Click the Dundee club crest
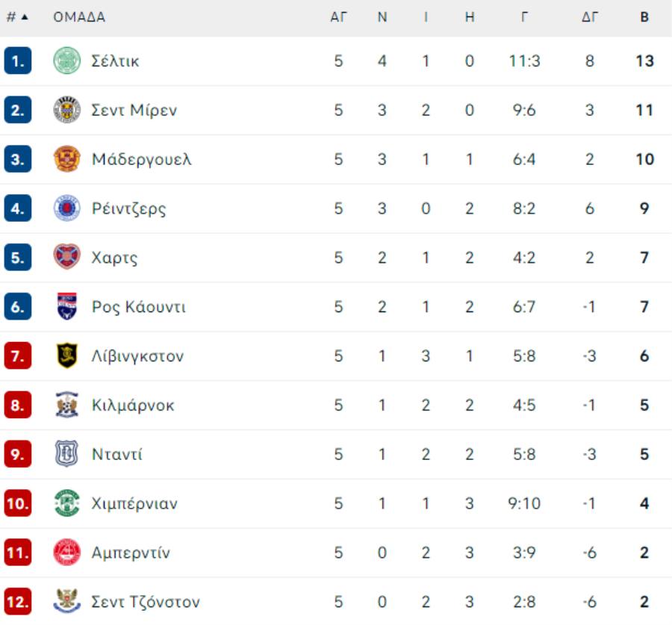 pos(67,453)
